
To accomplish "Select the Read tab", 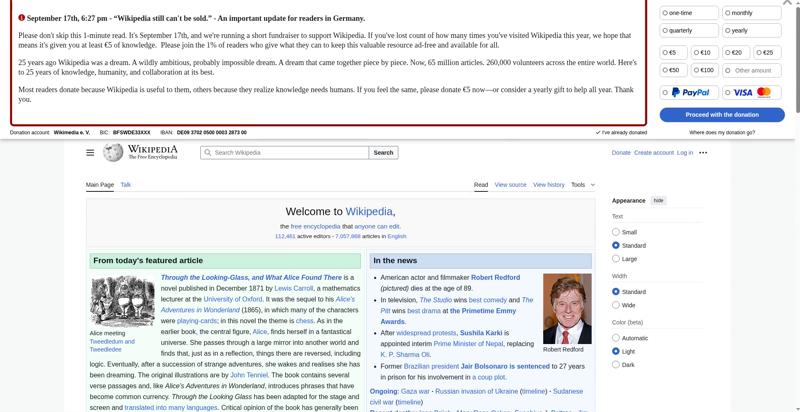I will coord(481,185).
